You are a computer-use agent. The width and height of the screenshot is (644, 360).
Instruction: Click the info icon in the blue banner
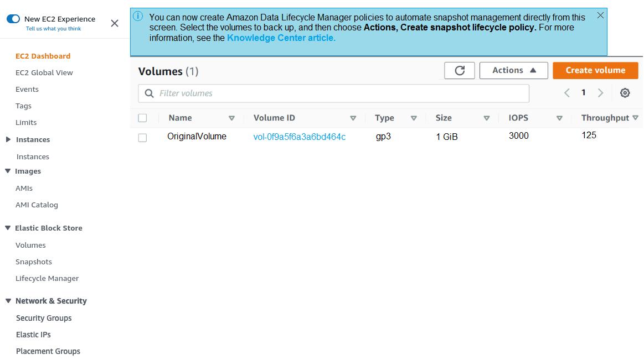tap(138, 16)
